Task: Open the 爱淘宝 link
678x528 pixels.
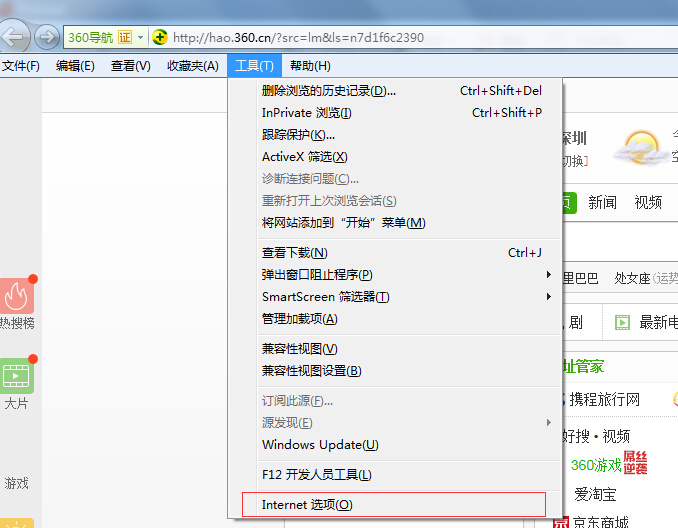Action: [595, 494]
